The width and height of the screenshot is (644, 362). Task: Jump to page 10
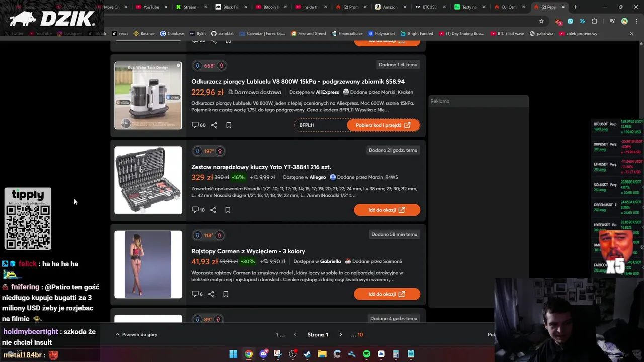360,334
